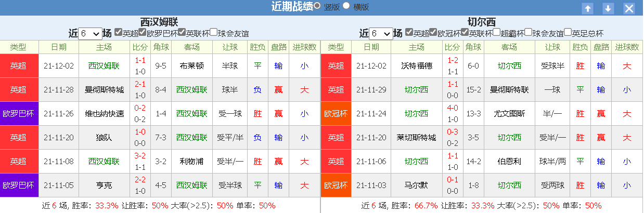Viewport: 644px width, 213px height.
Task: Enable 英足总杯 checkbox under 切尔西
Action: 568,32
